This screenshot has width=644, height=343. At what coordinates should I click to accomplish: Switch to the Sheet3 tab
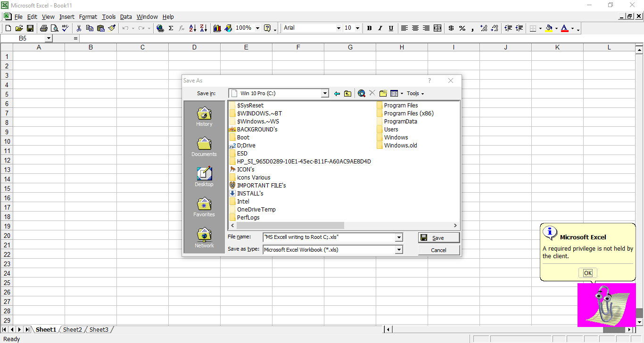[99, 329]
